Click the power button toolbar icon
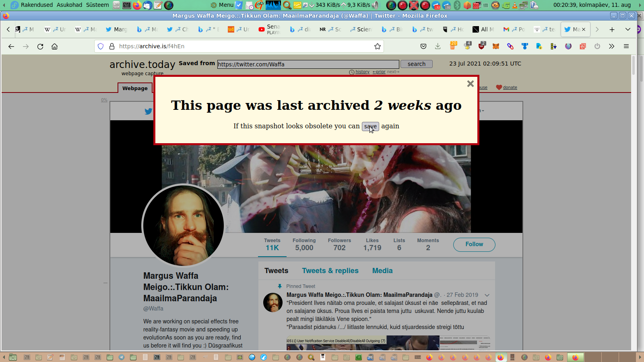The image size is (644, 362). pos(597,46)
